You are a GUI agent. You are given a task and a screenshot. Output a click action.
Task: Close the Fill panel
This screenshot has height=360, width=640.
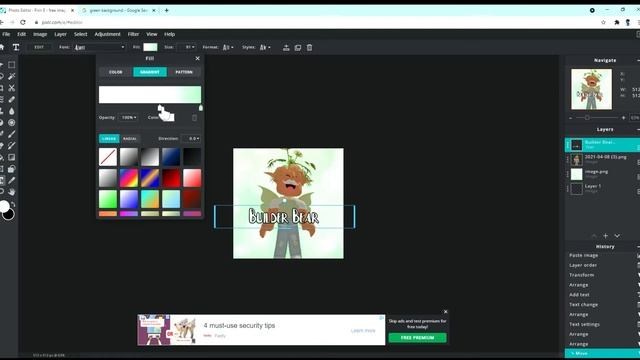198,58
